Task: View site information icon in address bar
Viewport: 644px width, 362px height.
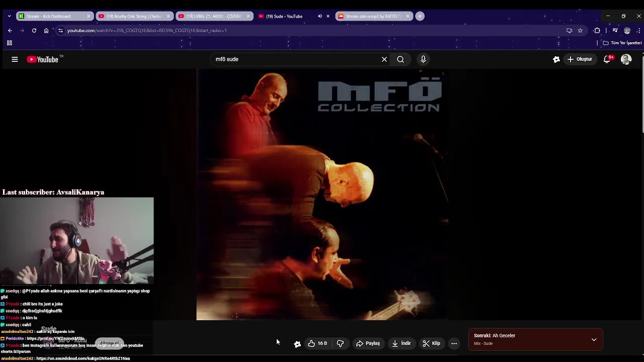Action: coord(60,31)
